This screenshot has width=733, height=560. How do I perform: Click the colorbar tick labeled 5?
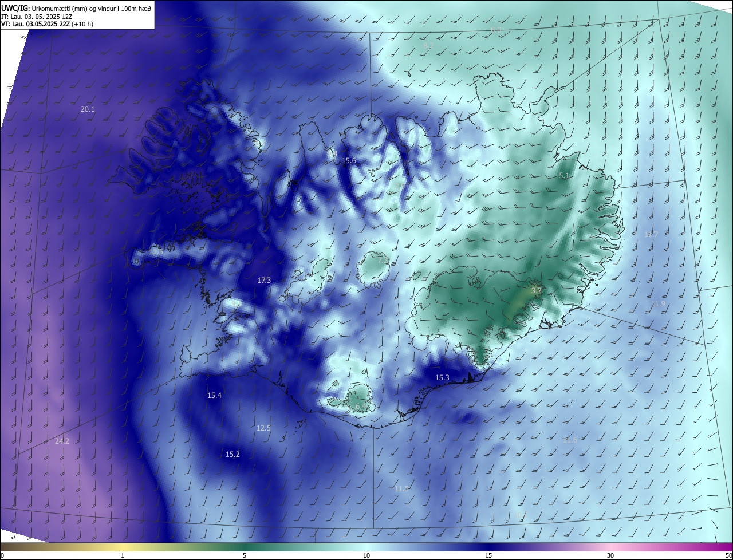click(245, 555)
